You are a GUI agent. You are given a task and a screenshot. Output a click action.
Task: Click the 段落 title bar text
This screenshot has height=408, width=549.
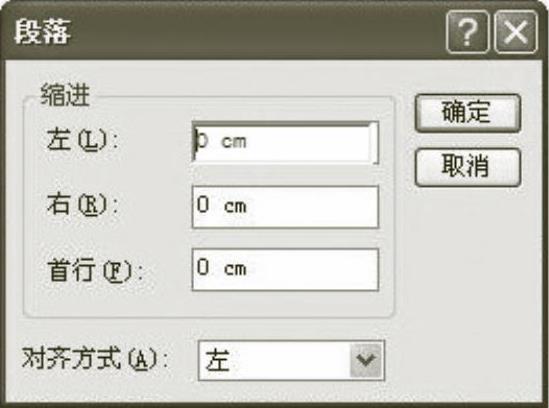[42, 32]
